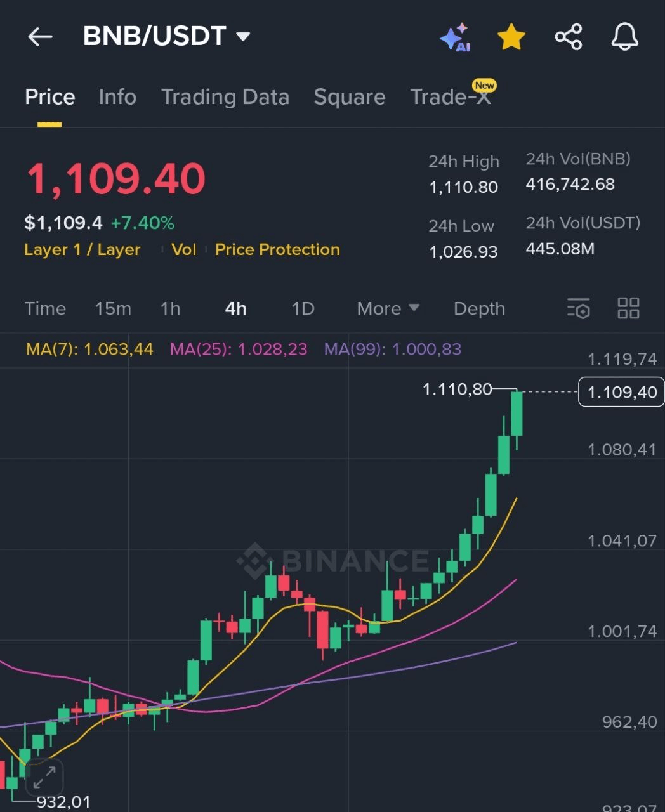Open the AI sparkle assistant icon
The image size is (665, 812).
[x=455, y=37]
